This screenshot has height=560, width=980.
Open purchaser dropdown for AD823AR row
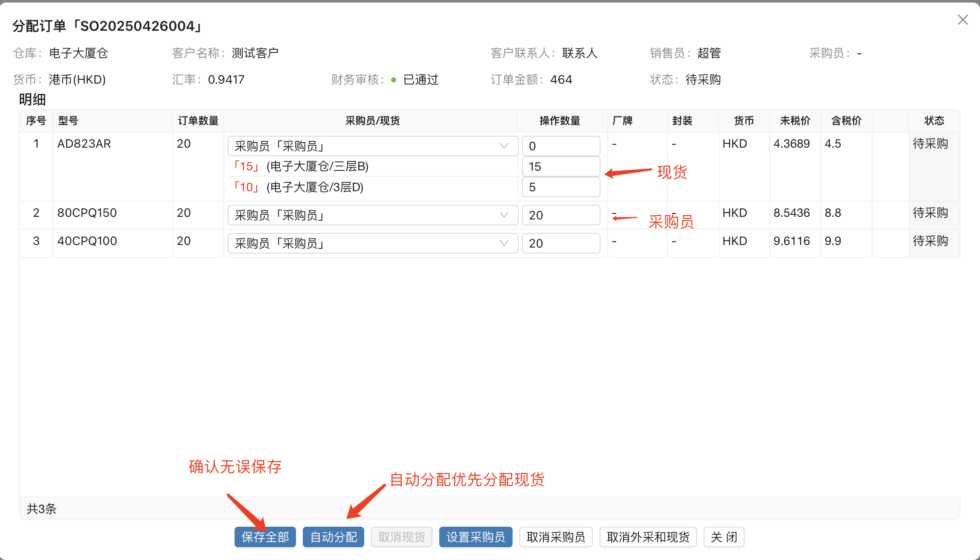click(372, 146)
